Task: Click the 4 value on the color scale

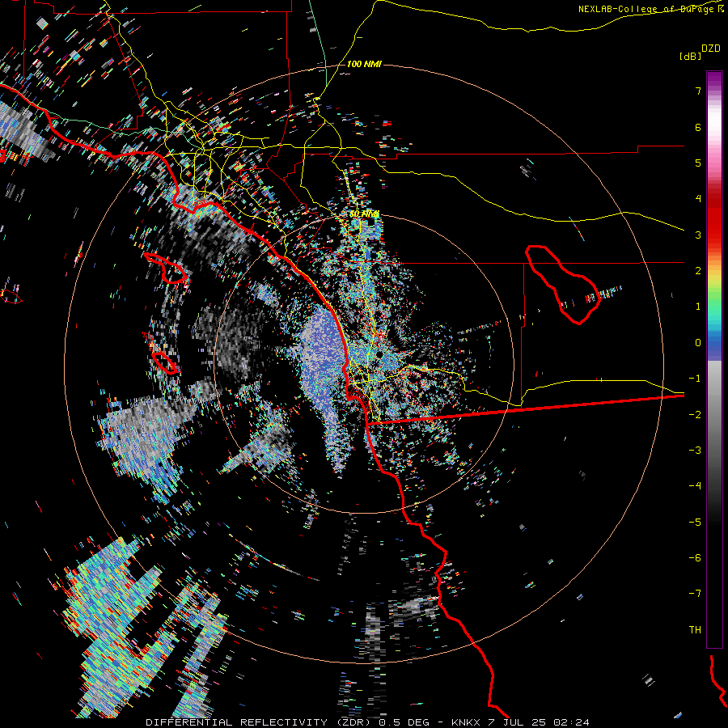Action: pyautogui.click(x=698, y=199)
